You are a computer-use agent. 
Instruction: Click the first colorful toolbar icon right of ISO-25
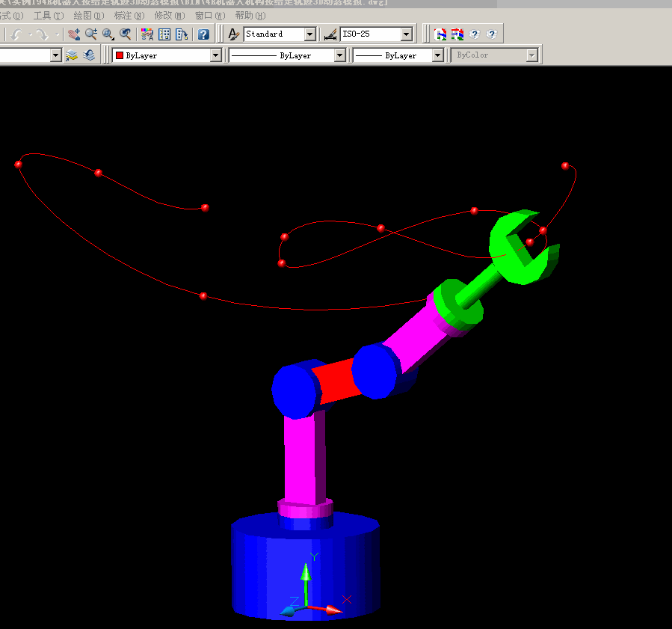point(440,34)
